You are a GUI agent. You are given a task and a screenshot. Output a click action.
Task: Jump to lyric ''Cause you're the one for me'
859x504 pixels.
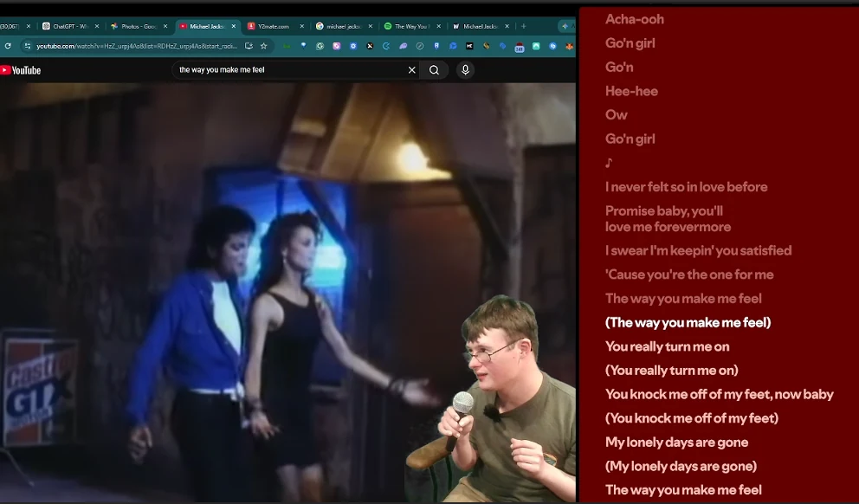[x=689, y=275]
